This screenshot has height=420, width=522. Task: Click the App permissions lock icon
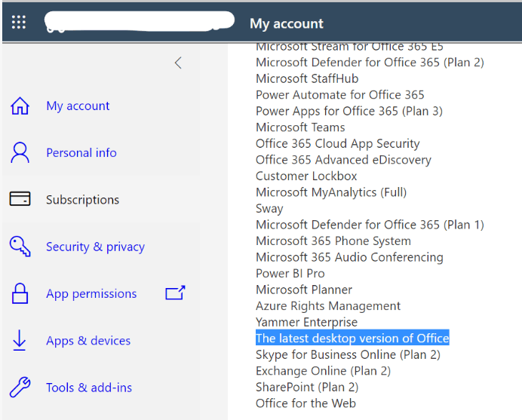pos(20,293)
